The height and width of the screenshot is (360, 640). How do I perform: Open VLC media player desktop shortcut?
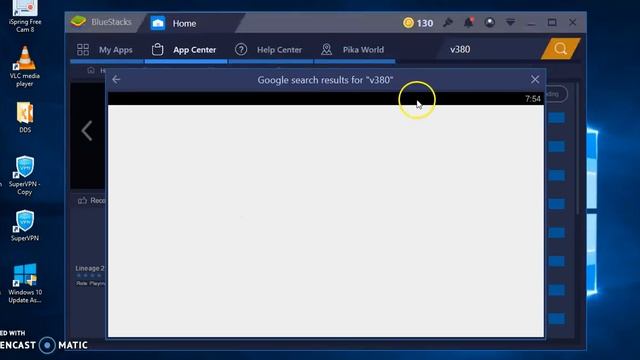[x=24, y=66]
